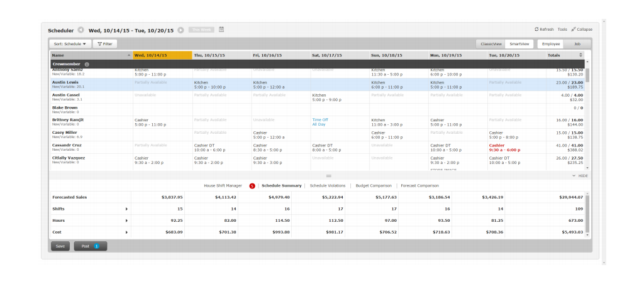Open the Filter funnel button
The width and height of the screenshot is (644, 284).
coord(105,44)
